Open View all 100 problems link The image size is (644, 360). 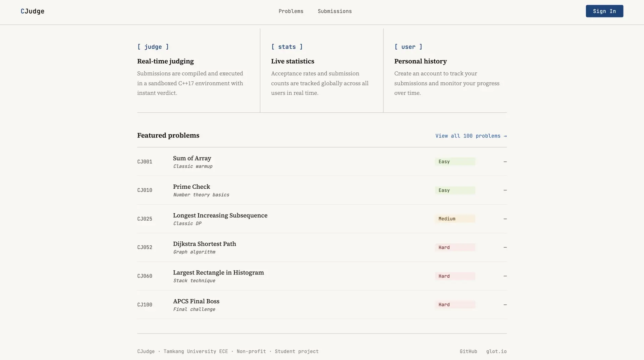[x=471, y=136]
